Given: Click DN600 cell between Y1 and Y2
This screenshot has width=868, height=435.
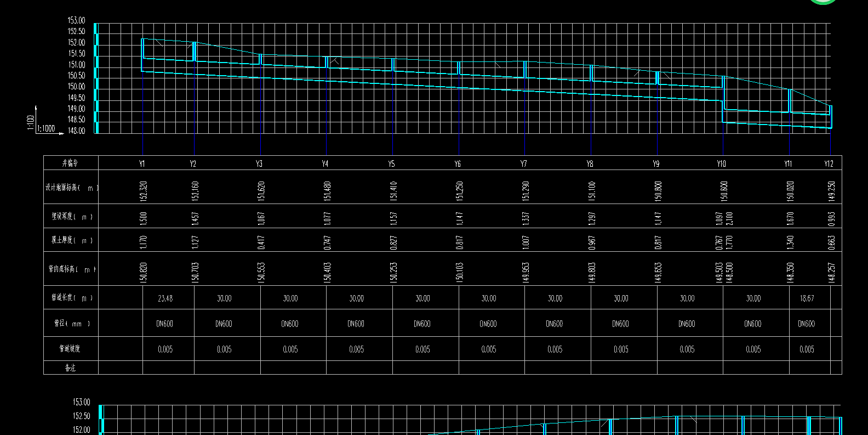Looking at the screenshot, I should [164, 324].
